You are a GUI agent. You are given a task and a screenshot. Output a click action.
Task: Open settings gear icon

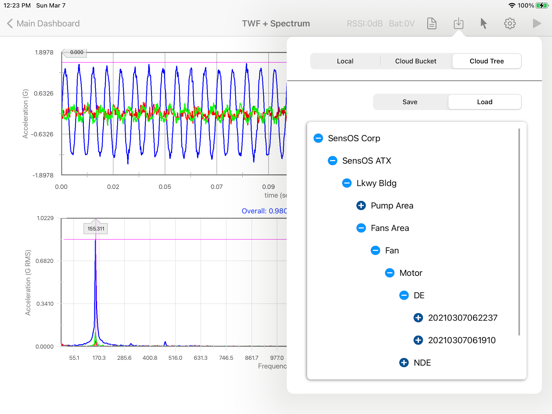509,24
